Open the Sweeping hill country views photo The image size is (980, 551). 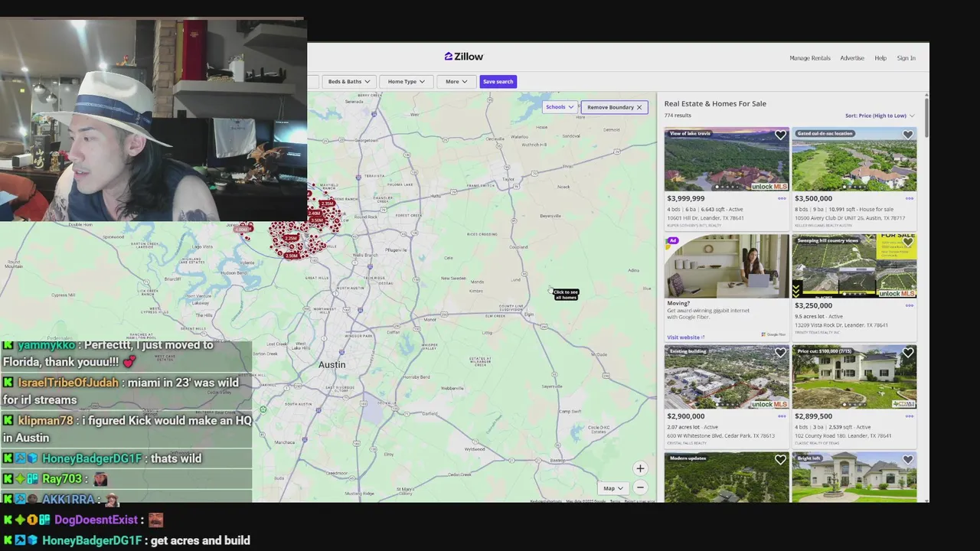(854, 266)
